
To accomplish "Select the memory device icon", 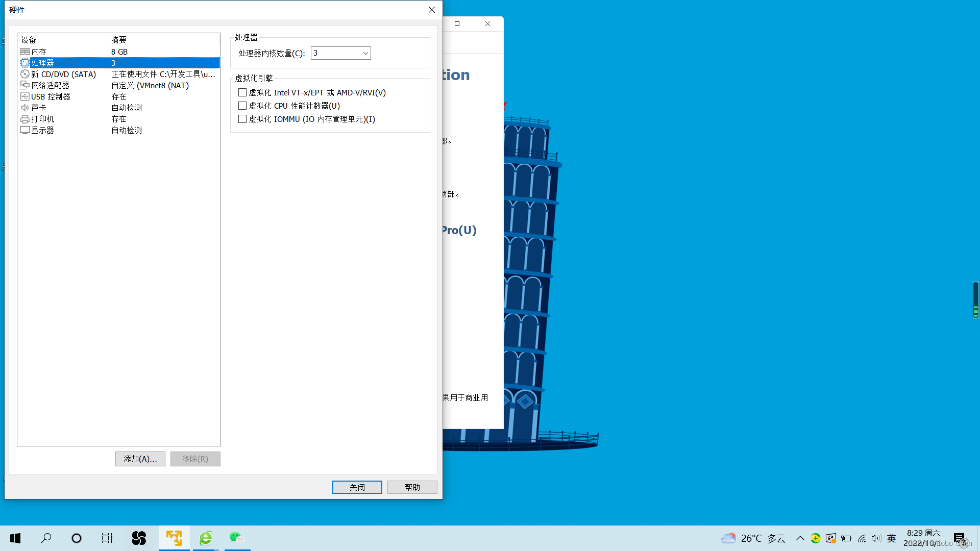I will [24, 52].
